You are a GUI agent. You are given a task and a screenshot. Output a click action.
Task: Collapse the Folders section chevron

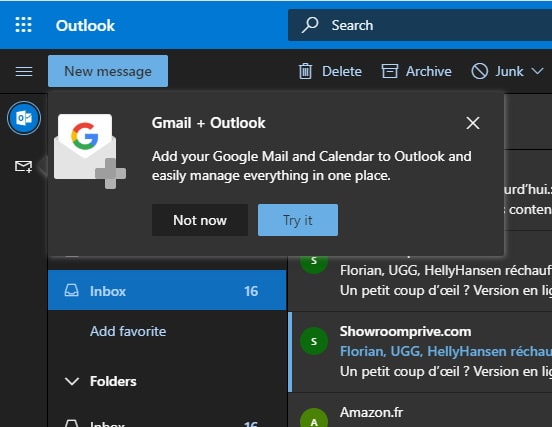[x=72, y=382]
